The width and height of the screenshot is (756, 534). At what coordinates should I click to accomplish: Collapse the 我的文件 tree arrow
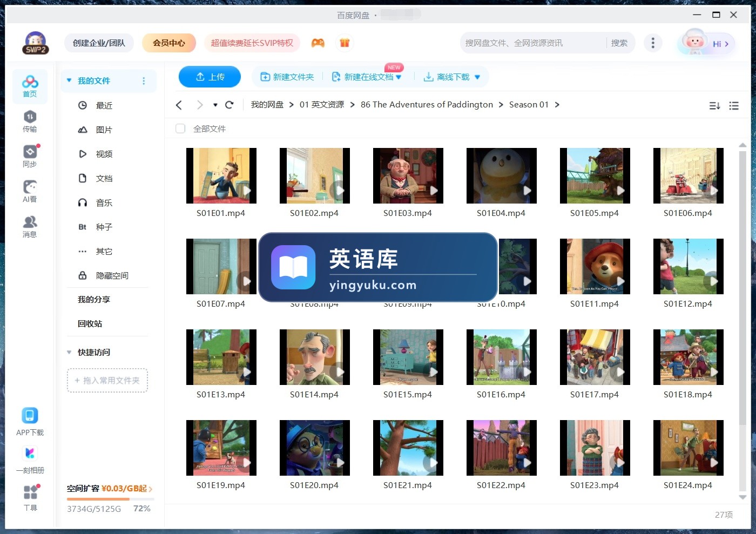pos(69,80)
